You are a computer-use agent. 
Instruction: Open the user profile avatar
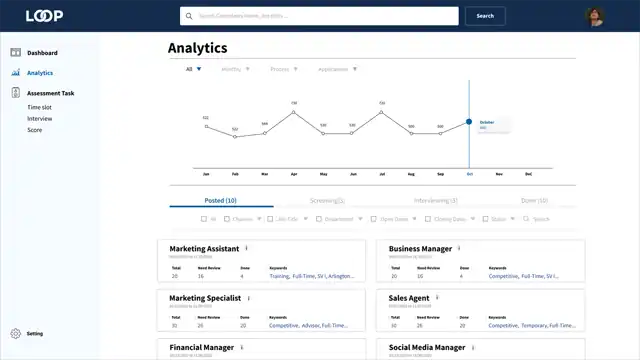pos(595,16)
